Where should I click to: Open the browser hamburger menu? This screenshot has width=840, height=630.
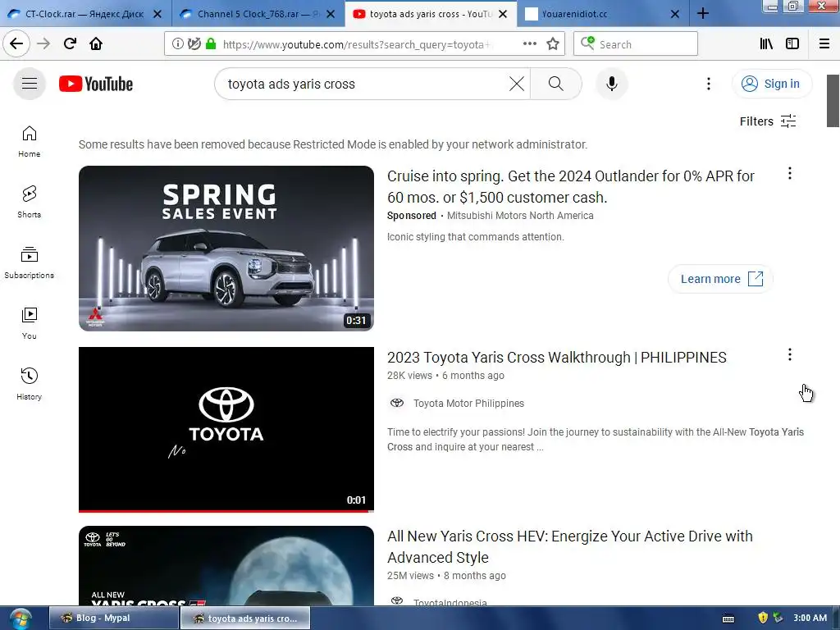click(x=824, y=44)
